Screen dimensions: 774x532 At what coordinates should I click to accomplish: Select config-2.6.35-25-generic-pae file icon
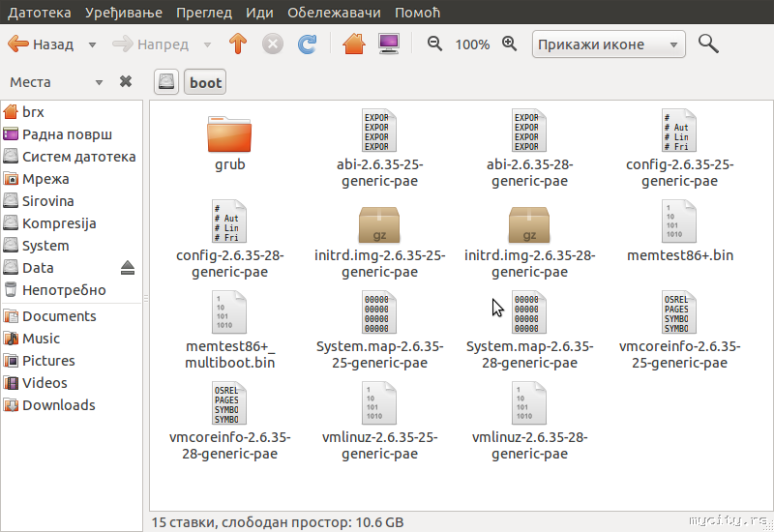pos(679,131)
